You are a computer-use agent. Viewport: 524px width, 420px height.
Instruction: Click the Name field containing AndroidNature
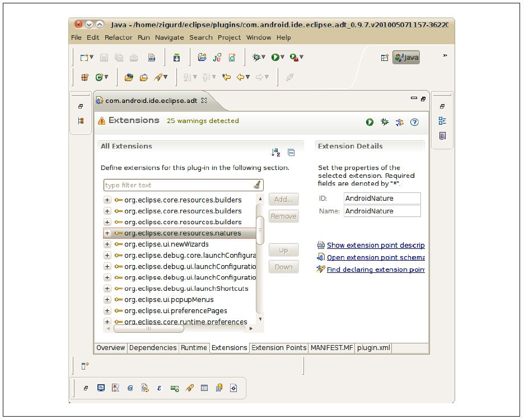click(382, 211)
